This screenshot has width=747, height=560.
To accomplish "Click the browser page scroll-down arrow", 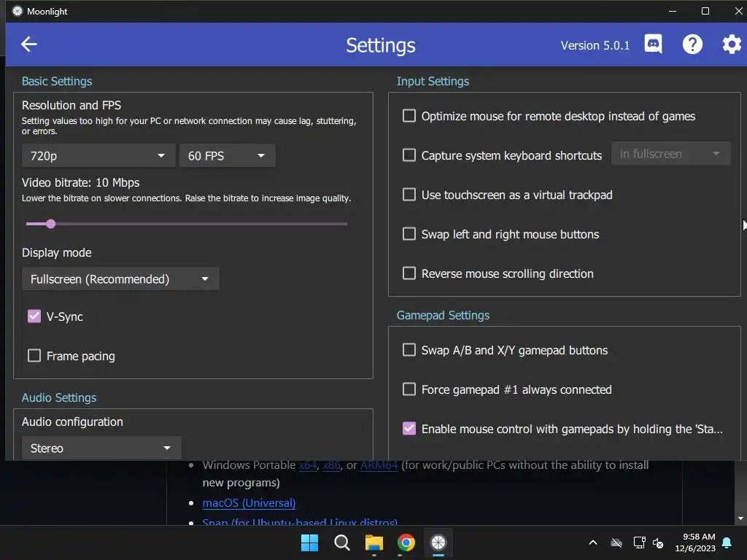I will (740, 518).
